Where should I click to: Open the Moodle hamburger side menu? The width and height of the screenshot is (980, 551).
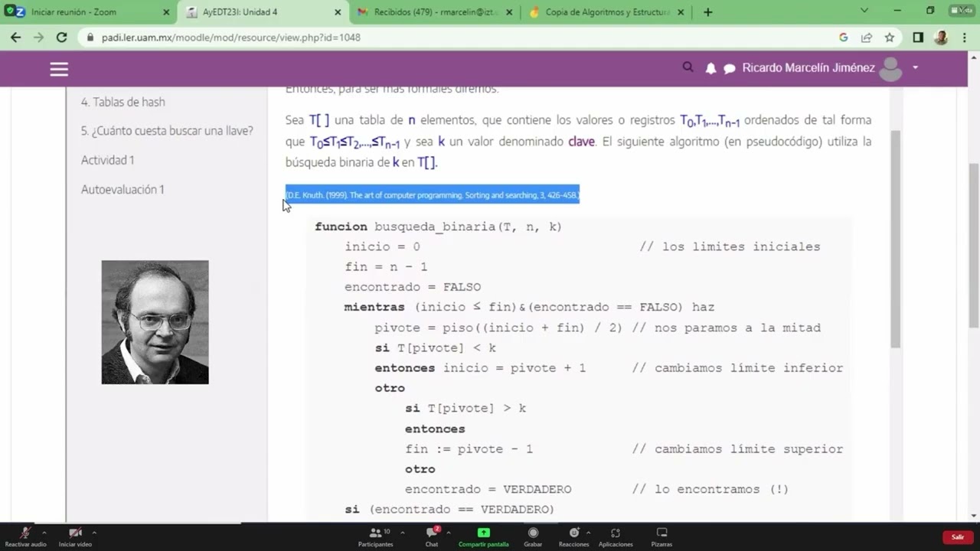tap(59, 69)
